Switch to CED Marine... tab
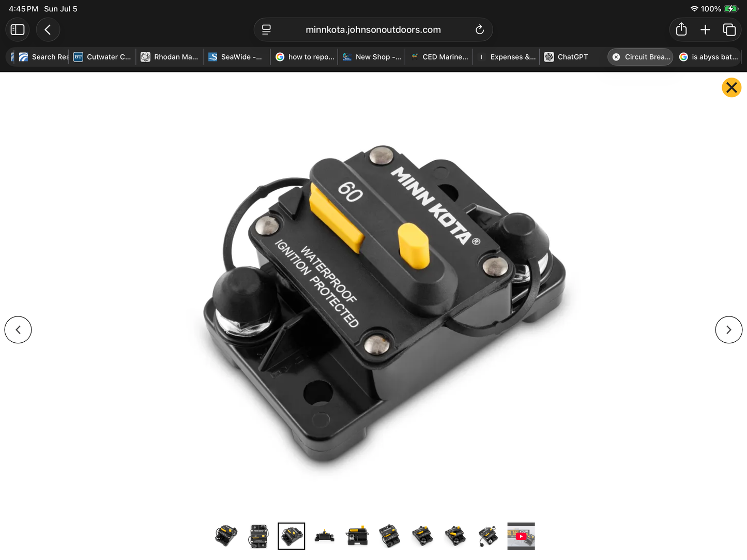The height and width of the screenshot is (560, 747). (439, 57)
